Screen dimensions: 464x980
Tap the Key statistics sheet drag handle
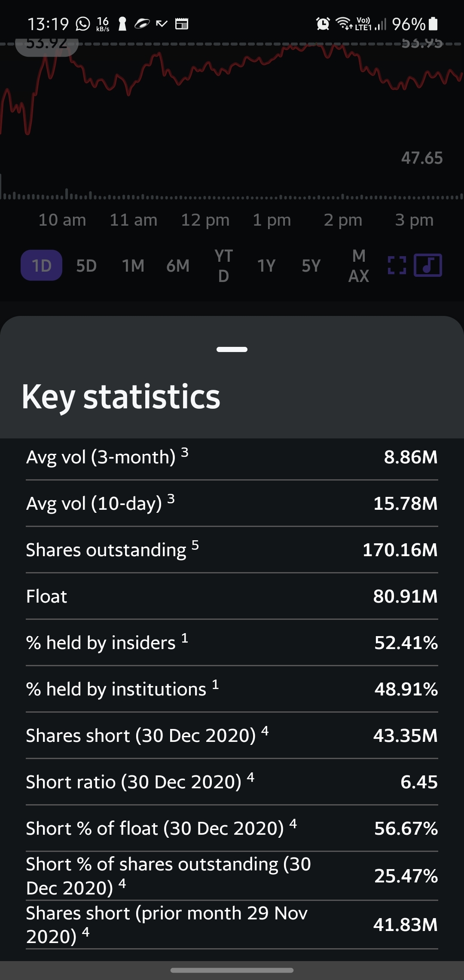point(232,349)
